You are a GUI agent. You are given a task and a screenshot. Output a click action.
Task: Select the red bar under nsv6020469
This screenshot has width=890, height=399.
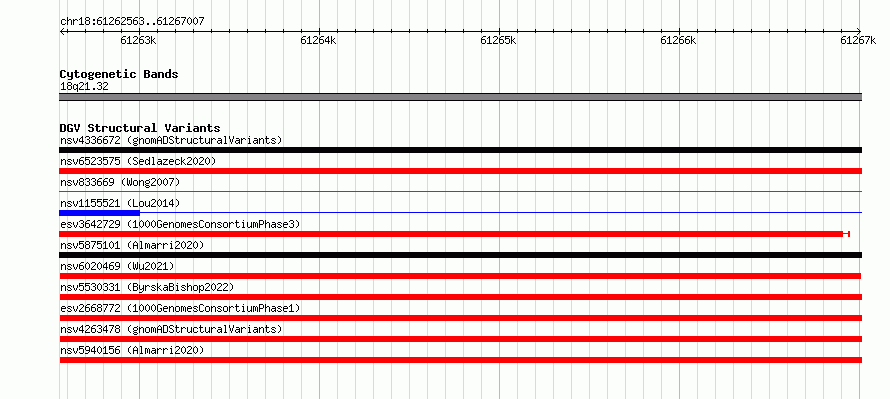(x=460, y=276)
